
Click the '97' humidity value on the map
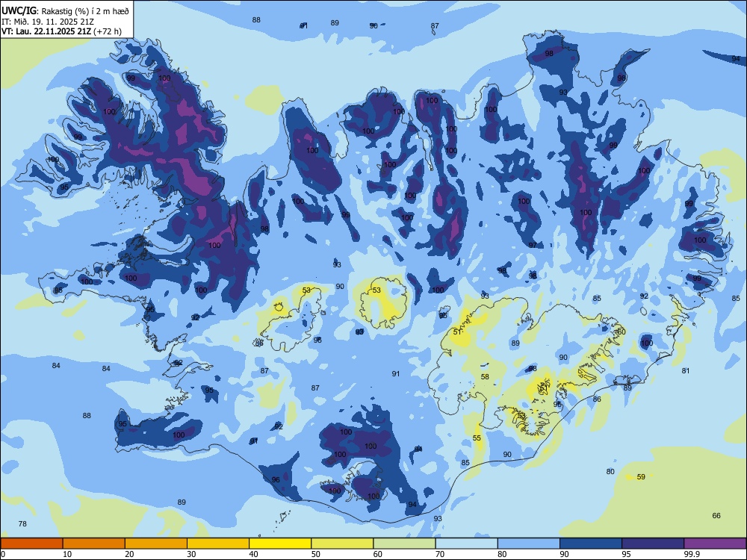[x=533, y=245]
